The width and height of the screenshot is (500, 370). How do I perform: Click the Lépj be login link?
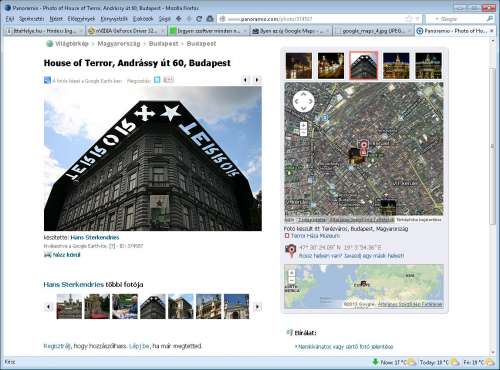pos(139,346)
